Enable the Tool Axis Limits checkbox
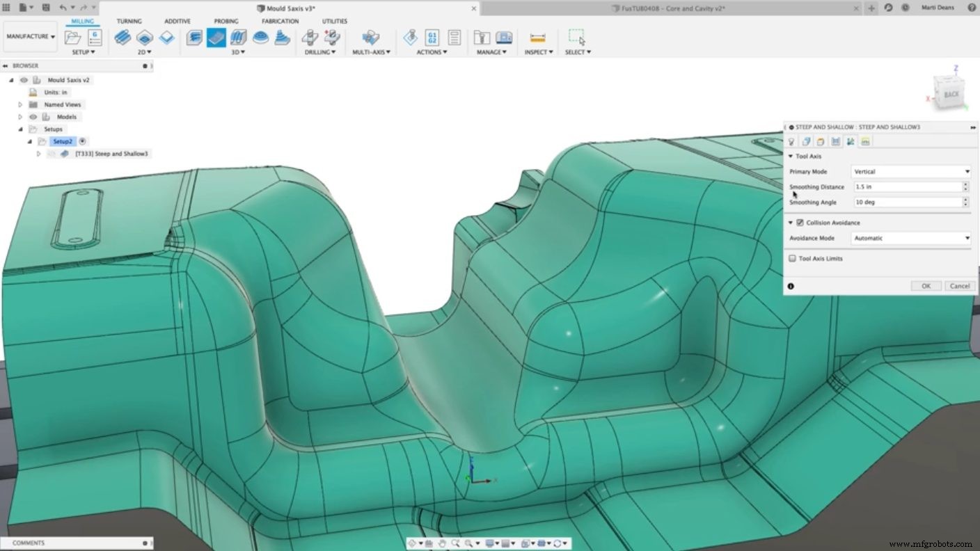This screenshot has height=551, width=980. (x=792, y=258)
